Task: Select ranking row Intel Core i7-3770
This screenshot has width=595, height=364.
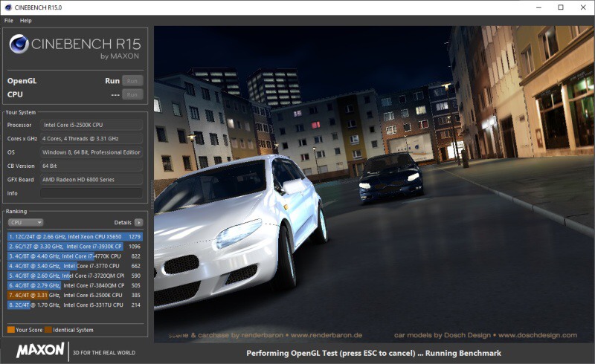Action: click(x=75, y=266)
